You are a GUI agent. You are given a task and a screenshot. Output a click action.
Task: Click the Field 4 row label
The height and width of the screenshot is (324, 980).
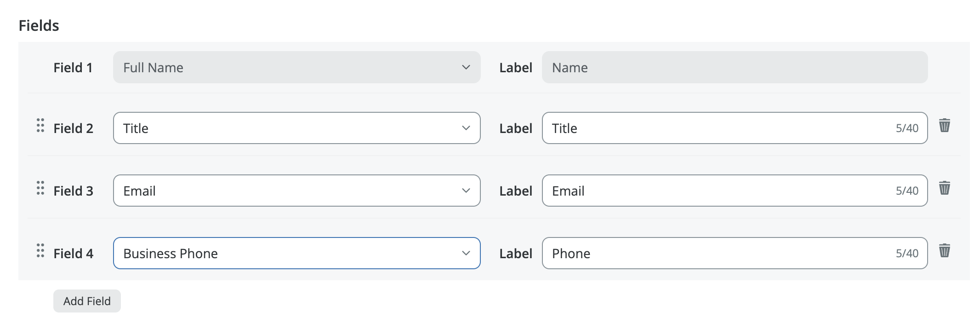pyautogui.click(x=73, y=254)
